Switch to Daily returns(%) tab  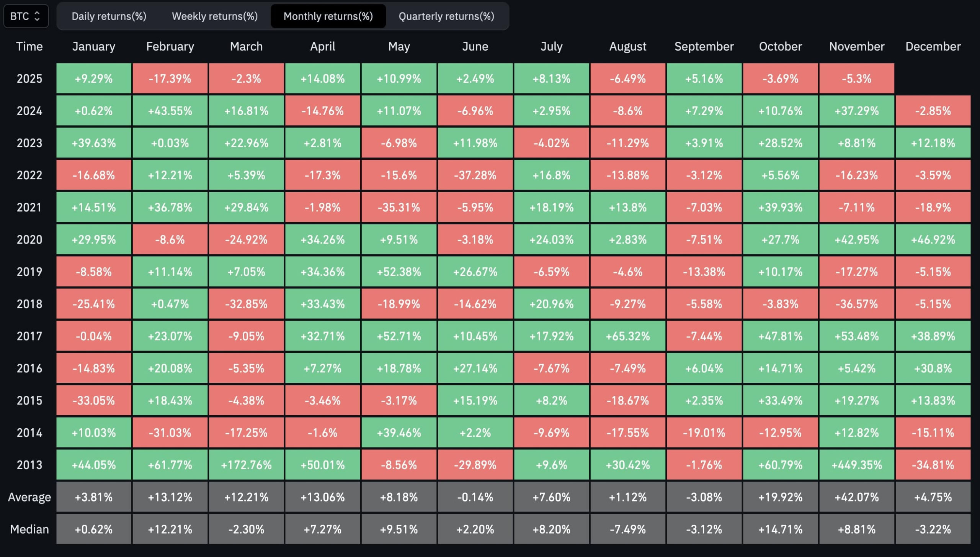point(109,16)
